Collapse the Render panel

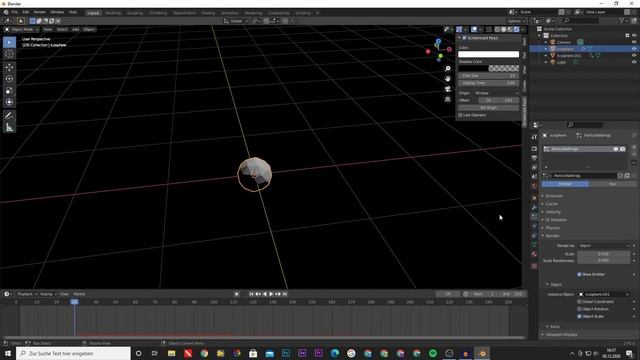pyautogui.click(x=553, y=236)
